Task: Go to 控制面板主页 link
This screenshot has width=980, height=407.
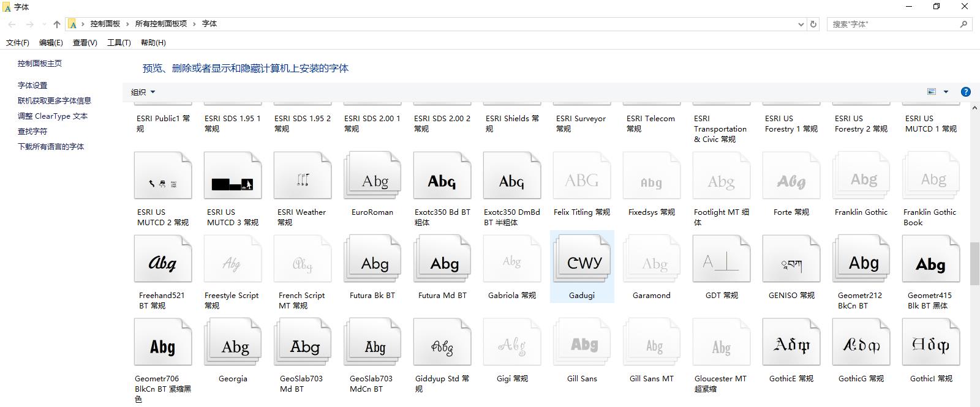Action: [x=40, y=63]
